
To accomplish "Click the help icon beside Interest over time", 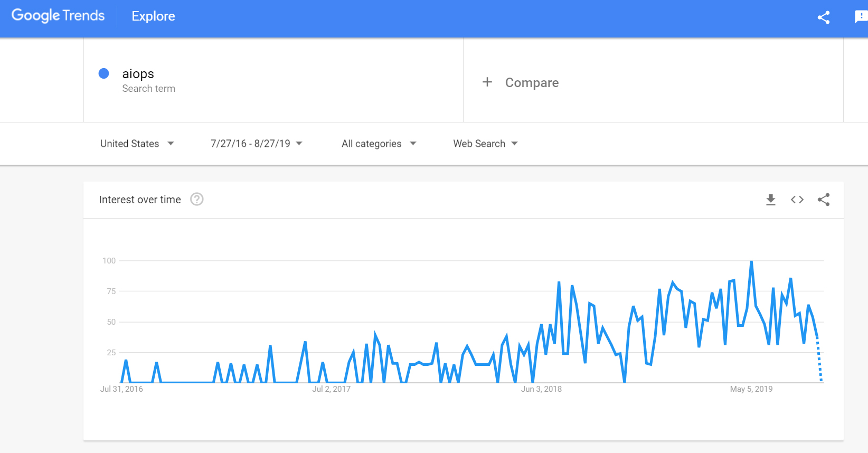I will (x=197, y=200).
